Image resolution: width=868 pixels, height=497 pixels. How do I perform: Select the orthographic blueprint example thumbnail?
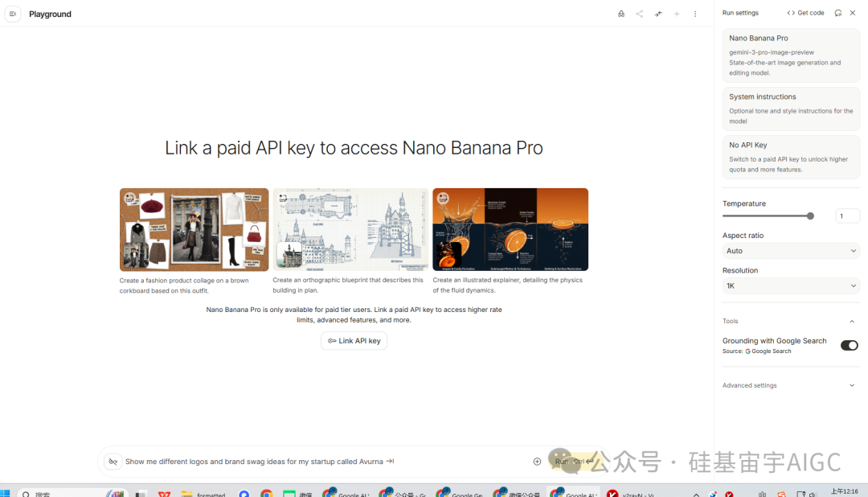(350, 229)
